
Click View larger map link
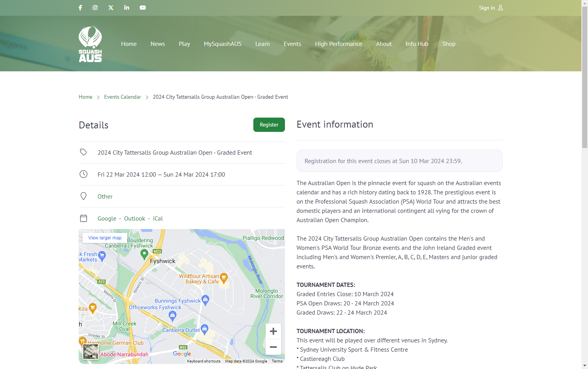pyautogui.click(x=105, y=238)
